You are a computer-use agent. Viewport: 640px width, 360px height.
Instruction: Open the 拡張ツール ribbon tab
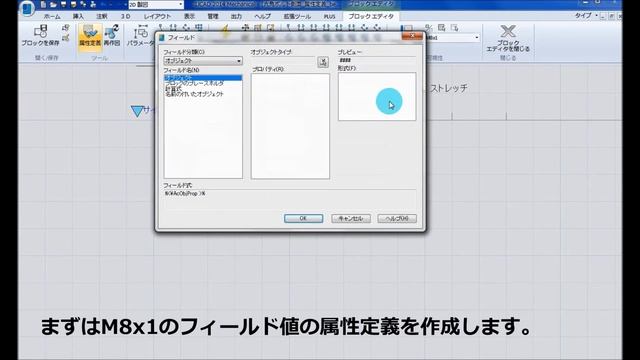297,16
